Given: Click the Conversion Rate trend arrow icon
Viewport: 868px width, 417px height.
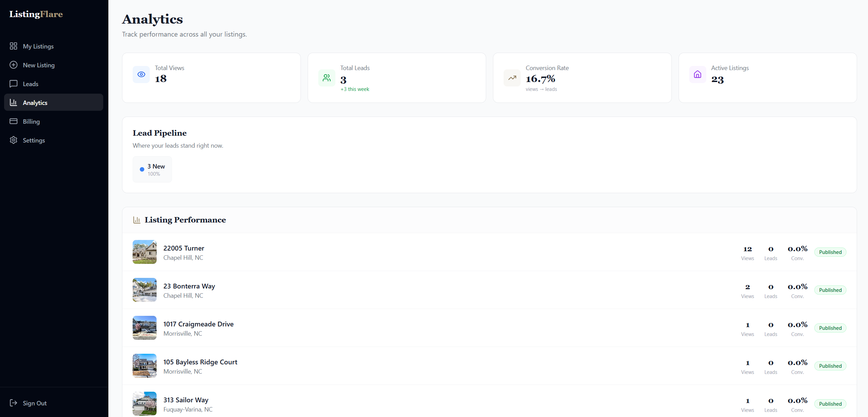Looking at the screenshot, I should click(x=512, y=78).
